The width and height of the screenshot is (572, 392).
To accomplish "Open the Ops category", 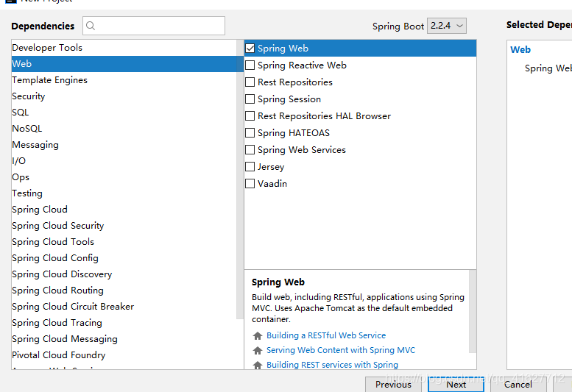I will coord(124,177).
